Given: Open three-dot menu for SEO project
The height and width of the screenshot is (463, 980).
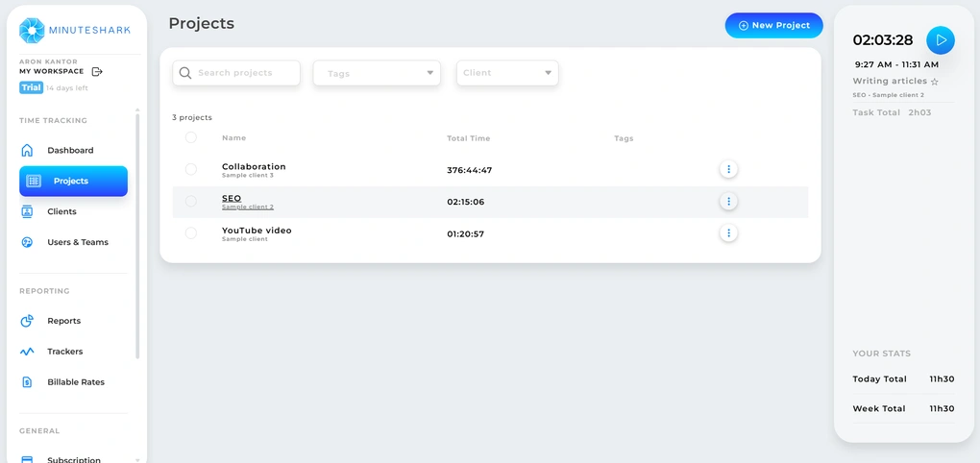Looking at the screenshot, I should point(728,202).
